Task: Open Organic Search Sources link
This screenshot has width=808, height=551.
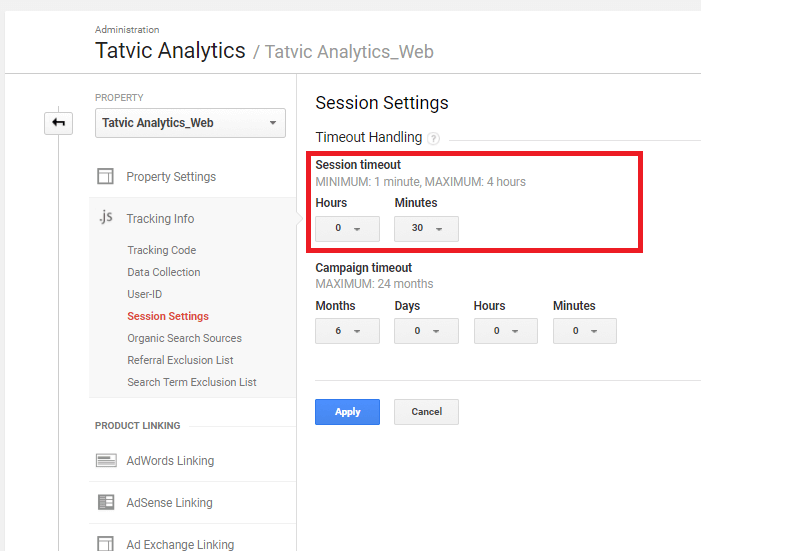Action: pyautogui.click(x=184, y=338)
